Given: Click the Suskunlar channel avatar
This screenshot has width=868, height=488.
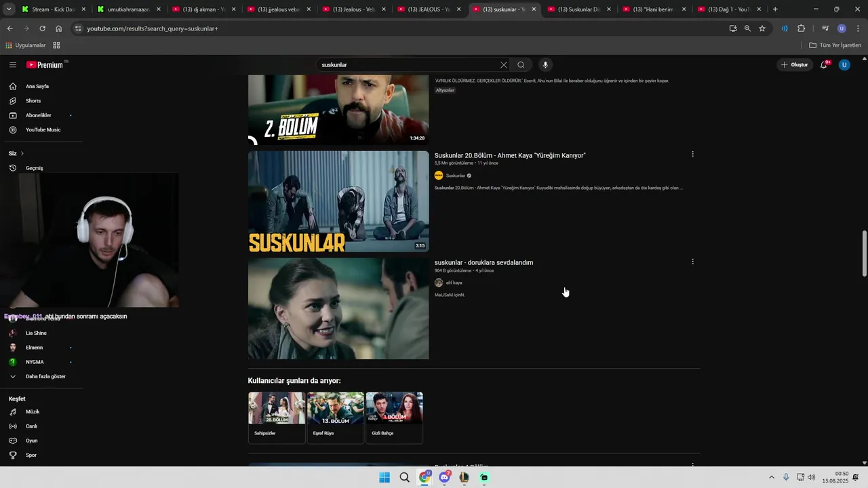Looking at the screenshot, I should pos(439,176).
